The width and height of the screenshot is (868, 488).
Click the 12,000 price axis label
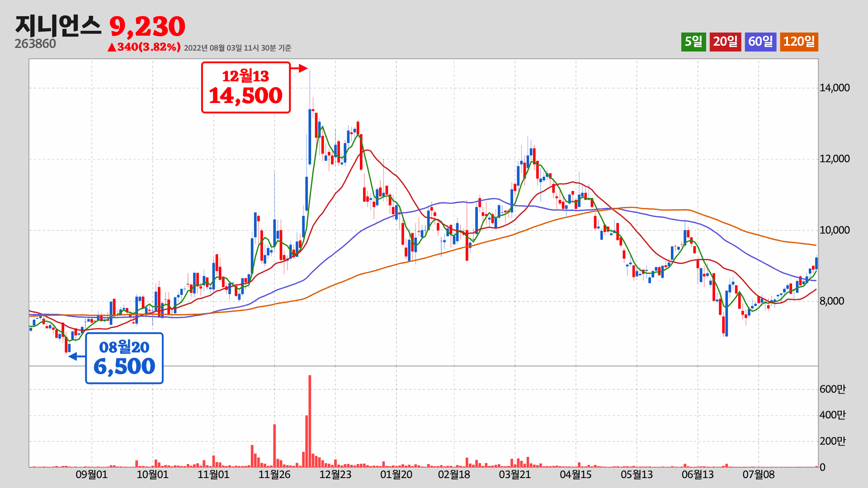tap(835, 159)
